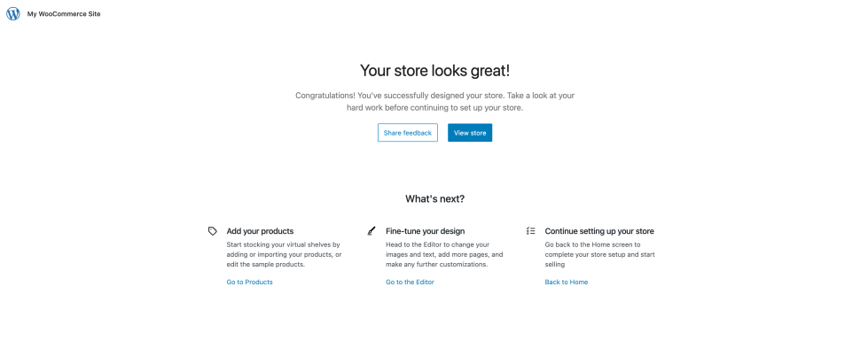Click the 'hard work before continuing' text line
The height and width of the screenshot is (356, 868).
434,108
